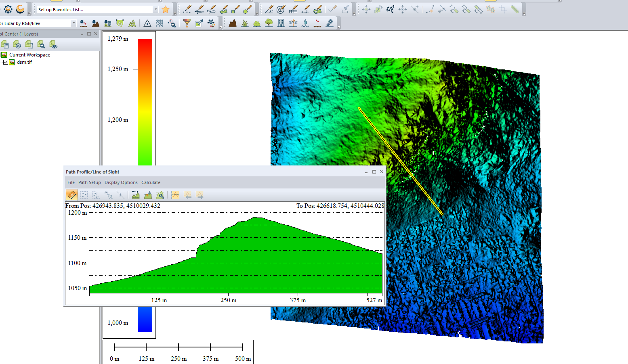628x364 pixels.
Task: Click the lidar filter funnel icon
Action: tap(187, 23)
